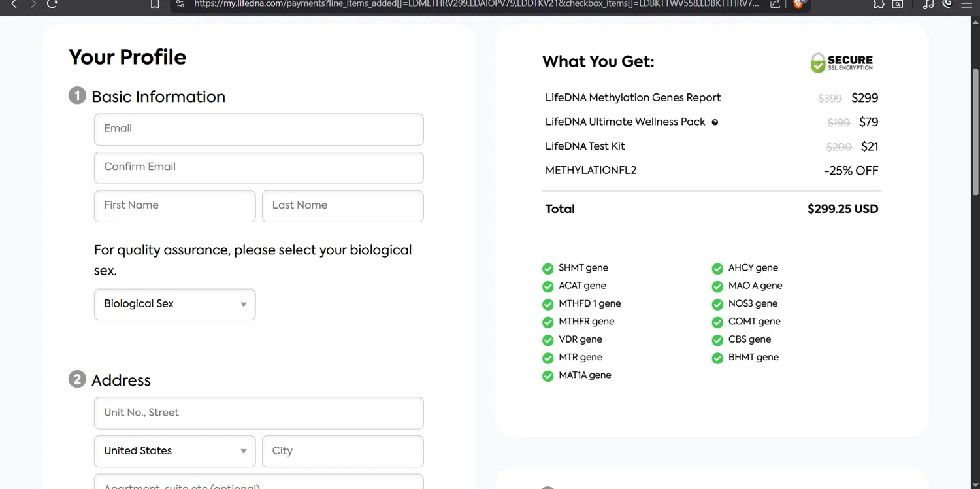Click the green checkmark beside MAT1A gene
This screenshot has width=980, height=489.
[x=548, y=376]
